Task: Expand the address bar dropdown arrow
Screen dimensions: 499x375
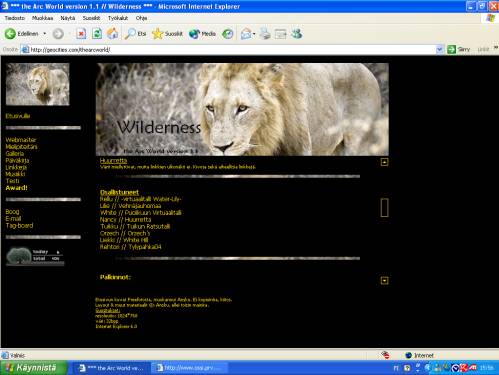Action: [x=440, y=49]
